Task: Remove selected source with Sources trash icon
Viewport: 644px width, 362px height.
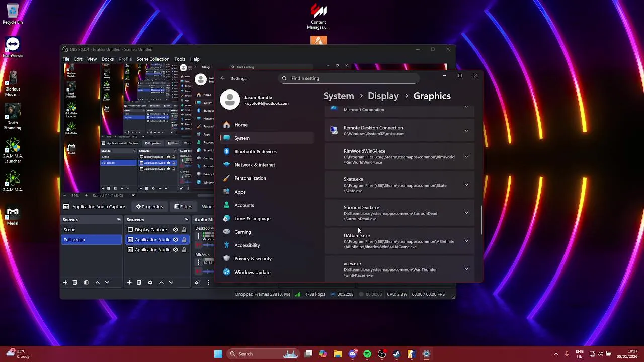Action: (x=139, y=282)
